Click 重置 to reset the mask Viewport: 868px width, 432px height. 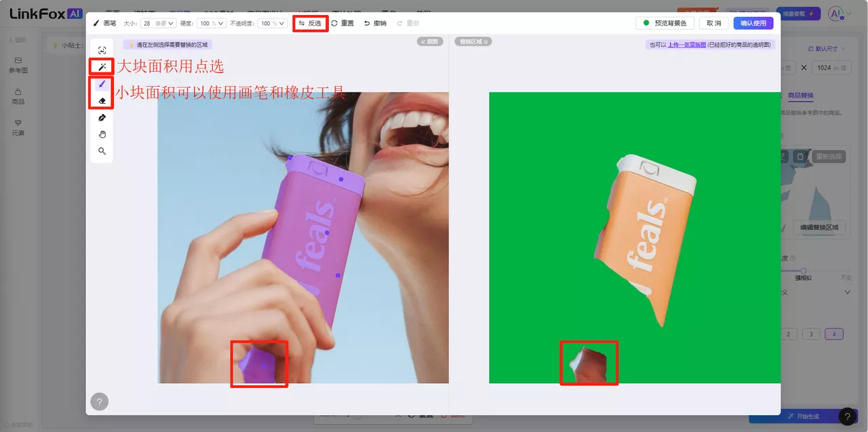(342, 23)
